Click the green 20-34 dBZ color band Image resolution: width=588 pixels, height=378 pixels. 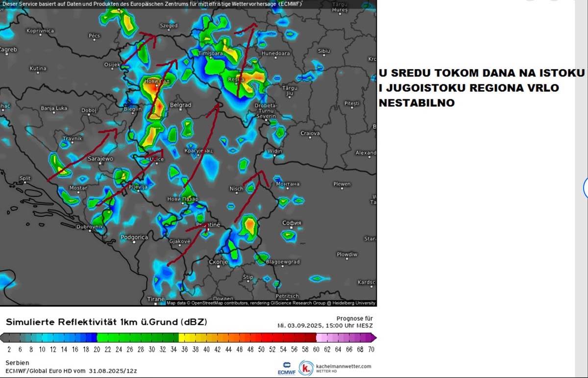[138, 337]
